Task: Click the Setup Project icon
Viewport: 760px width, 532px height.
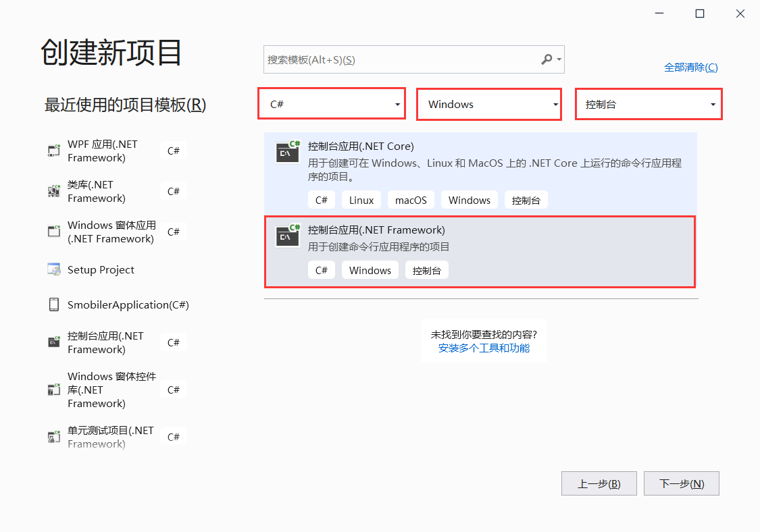Action: [x=53, y=269]
